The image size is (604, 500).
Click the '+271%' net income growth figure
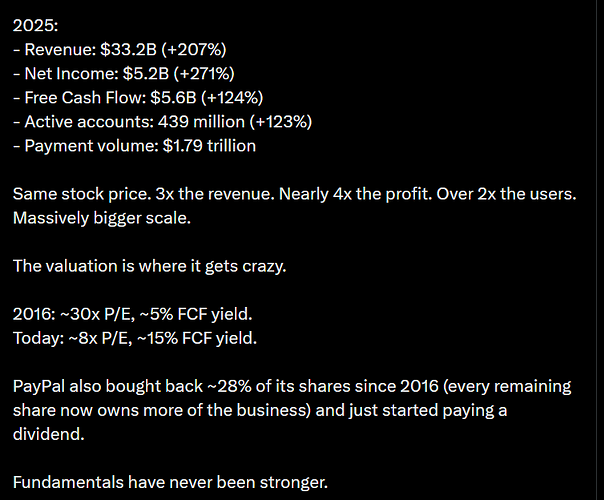click(x=204, y=74)
